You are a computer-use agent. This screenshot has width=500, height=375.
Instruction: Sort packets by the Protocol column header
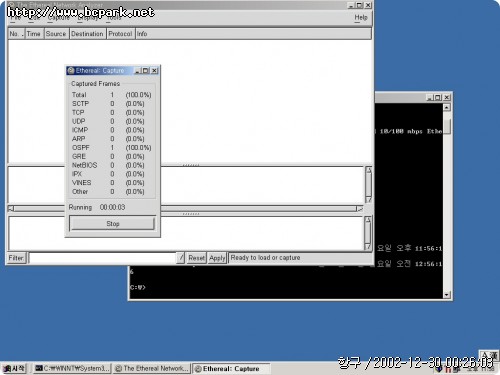[x=120, y=34]
